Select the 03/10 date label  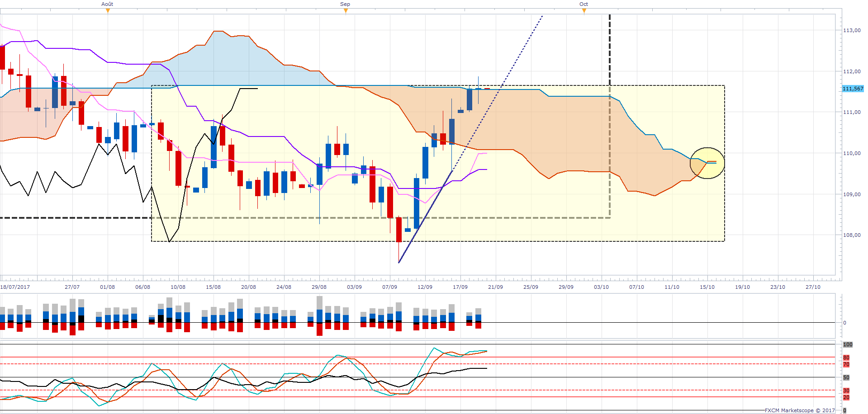point(601,287)
